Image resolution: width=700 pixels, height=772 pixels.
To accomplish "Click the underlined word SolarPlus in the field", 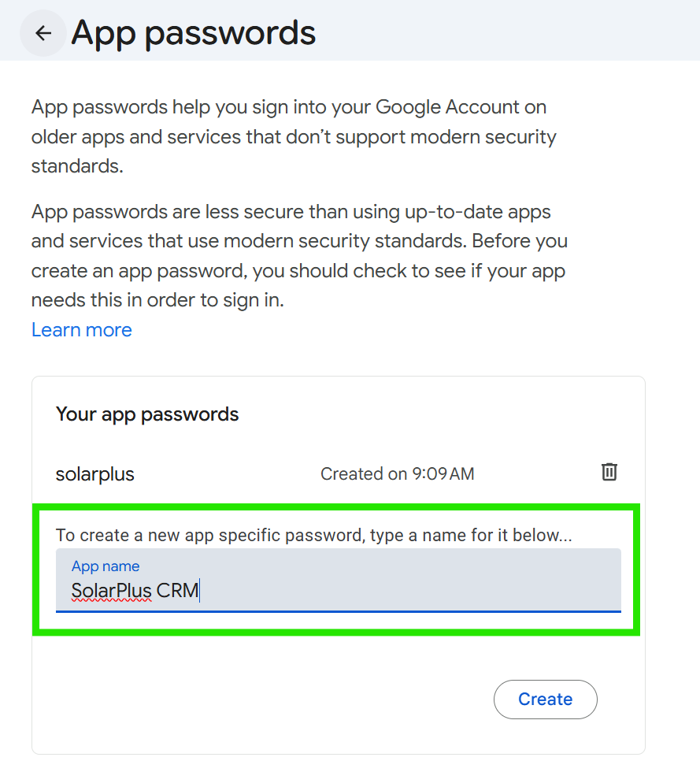I will 111,590.
